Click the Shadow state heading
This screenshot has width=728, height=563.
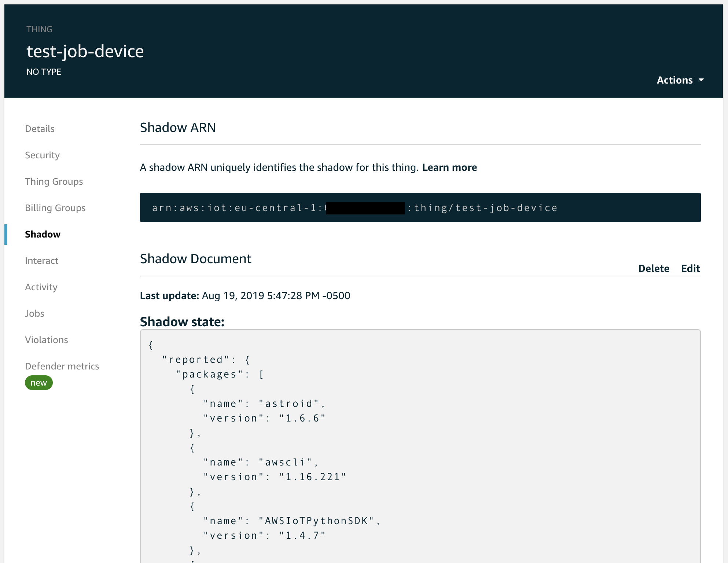[x=182, y=321]
